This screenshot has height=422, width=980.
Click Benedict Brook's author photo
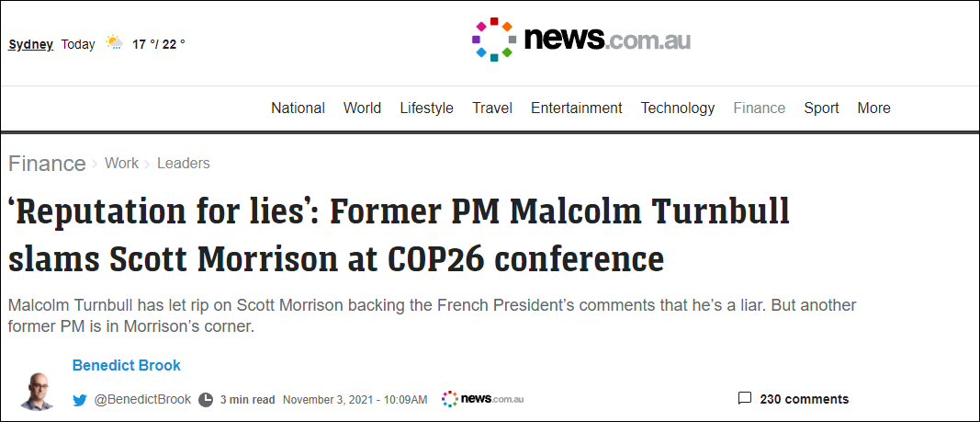pos(38,391)
